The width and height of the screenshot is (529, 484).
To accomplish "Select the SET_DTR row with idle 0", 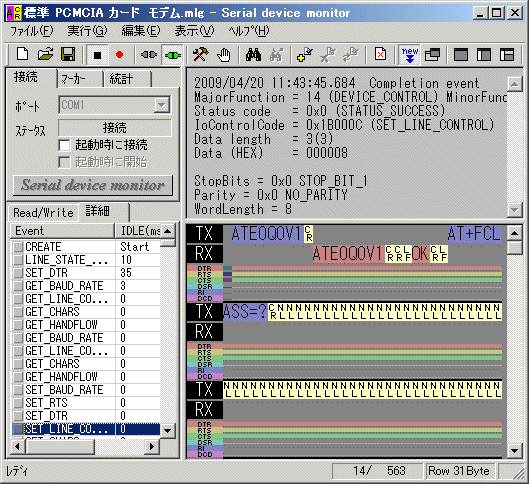I will (85, 416).
